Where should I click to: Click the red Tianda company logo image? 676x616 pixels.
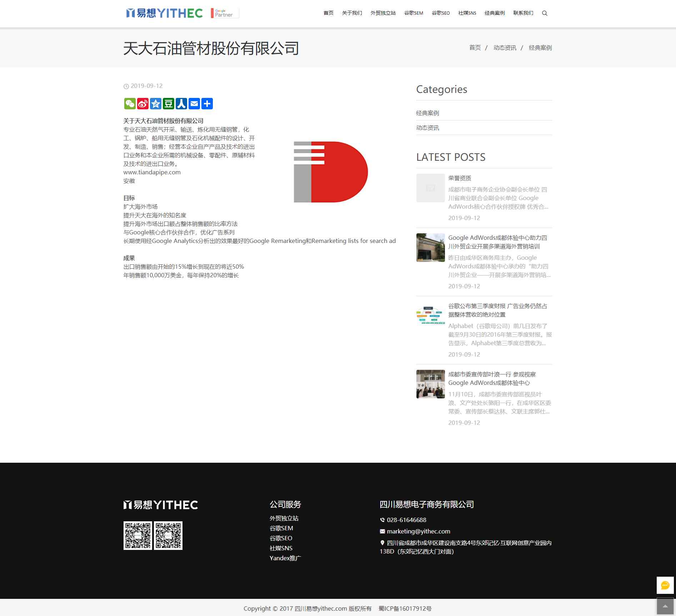pyautogui.click(x=331, y=172)
